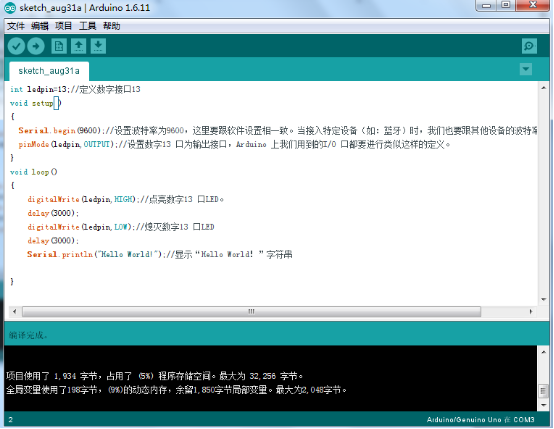This screenshot has height=429, width=554.
Task: Click editor horizontal scrollbar right arrow
Action: [531, 311]
